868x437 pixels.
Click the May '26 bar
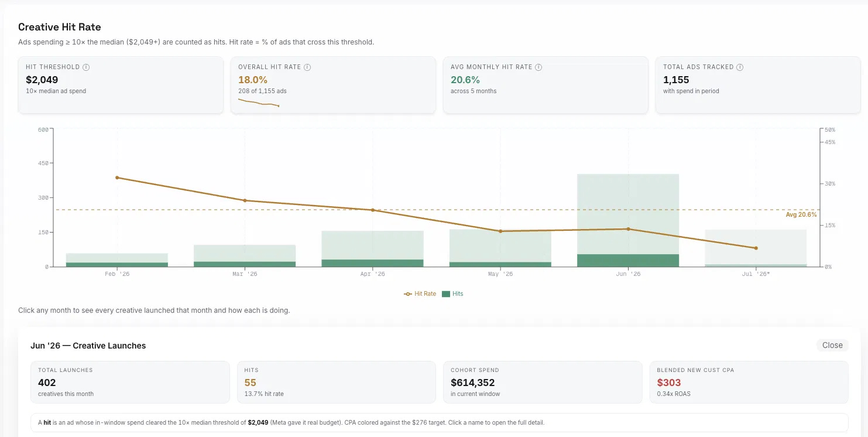500,248
